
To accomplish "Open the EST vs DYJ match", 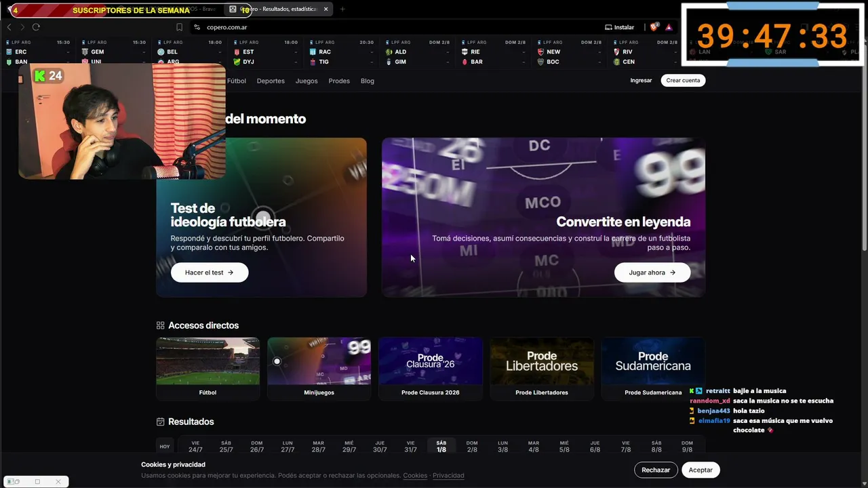I will [x=265, y=52].
